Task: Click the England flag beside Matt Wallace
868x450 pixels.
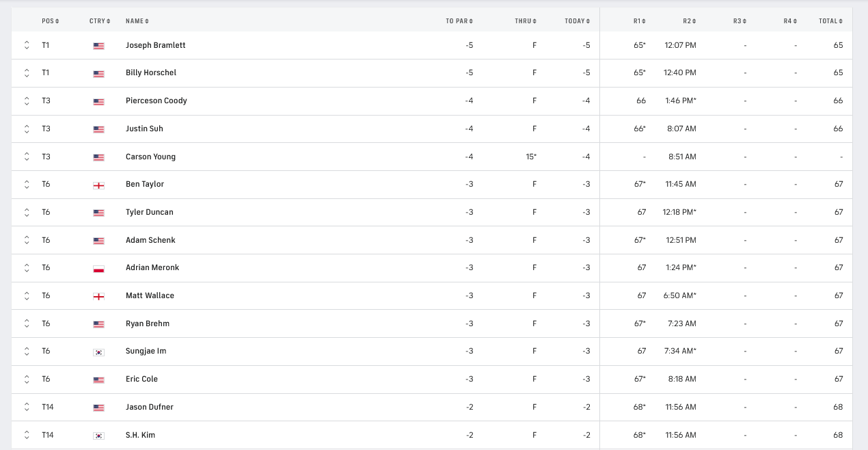Action: point(98,296)
